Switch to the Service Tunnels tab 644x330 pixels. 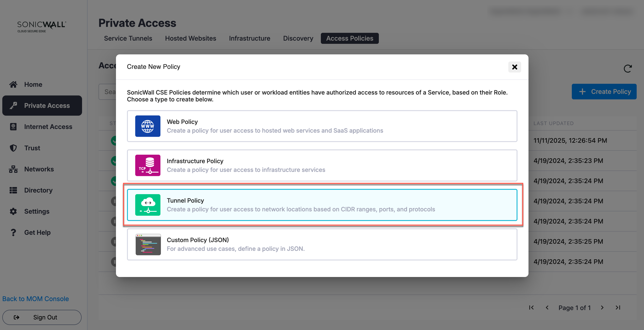tap(128, 38)
